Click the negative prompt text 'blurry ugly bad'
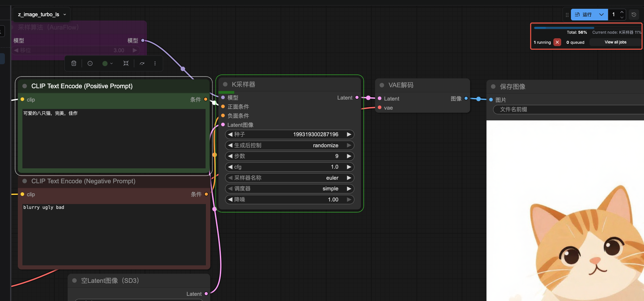 44,207
